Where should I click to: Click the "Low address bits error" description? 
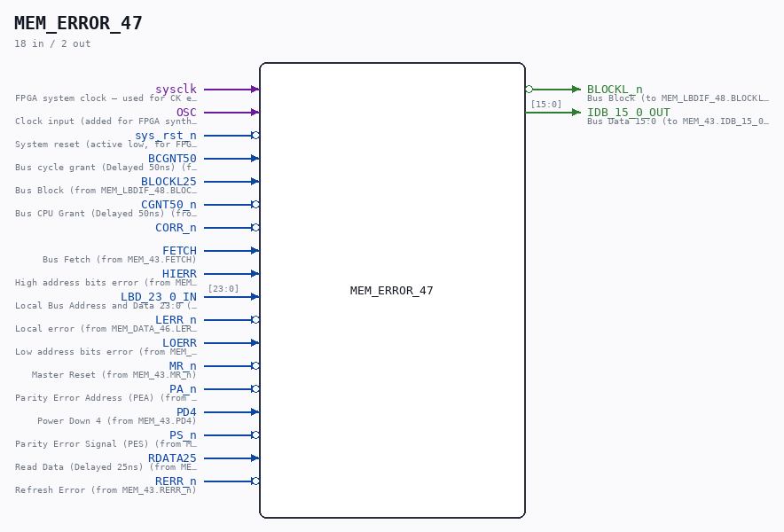click(x=106, y=351)
